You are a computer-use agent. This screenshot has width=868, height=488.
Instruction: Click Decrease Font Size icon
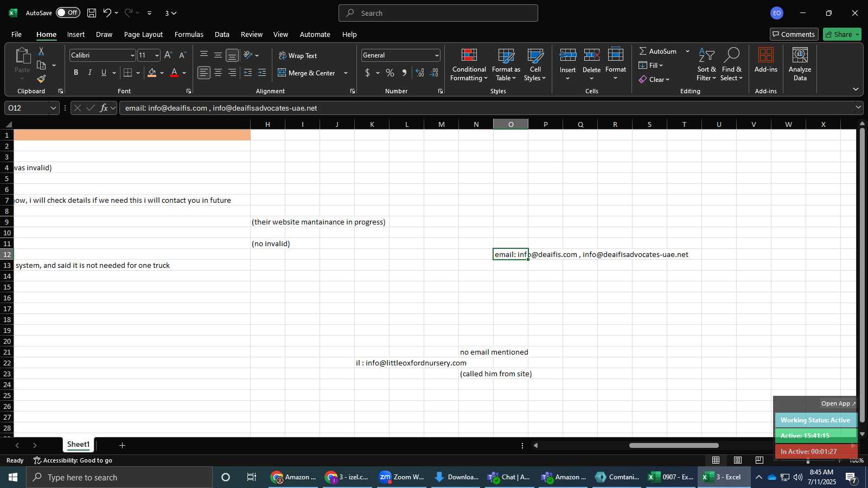[182, 55]
